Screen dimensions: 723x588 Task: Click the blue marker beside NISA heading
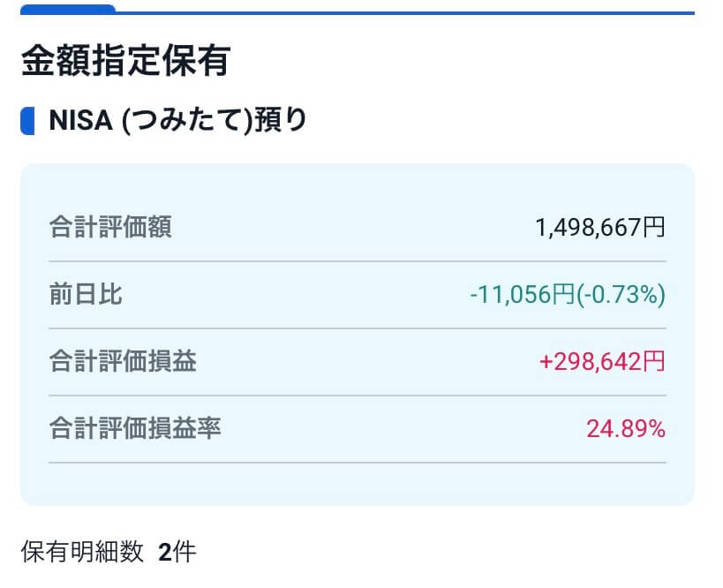[x=26, y=119]
